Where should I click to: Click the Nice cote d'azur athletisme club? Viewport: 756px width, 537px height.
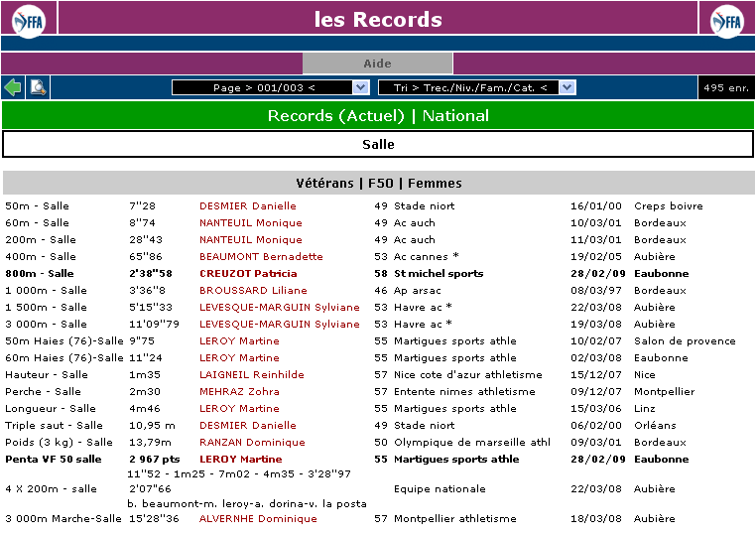point(467,375)
